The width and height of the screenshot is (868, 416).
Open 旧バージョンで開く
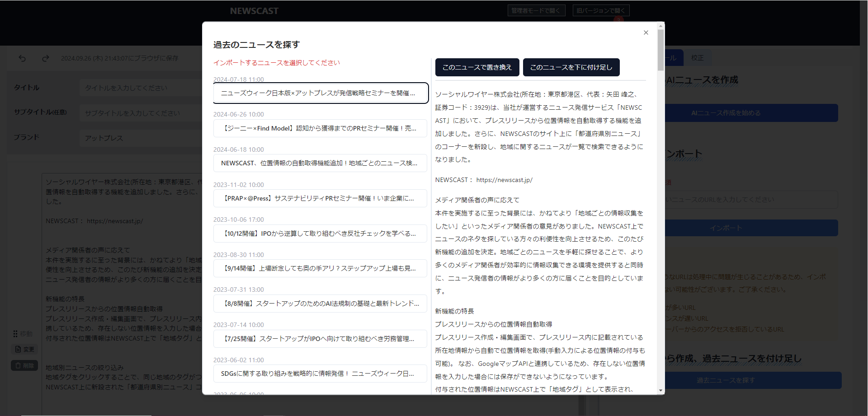(601, 10)
